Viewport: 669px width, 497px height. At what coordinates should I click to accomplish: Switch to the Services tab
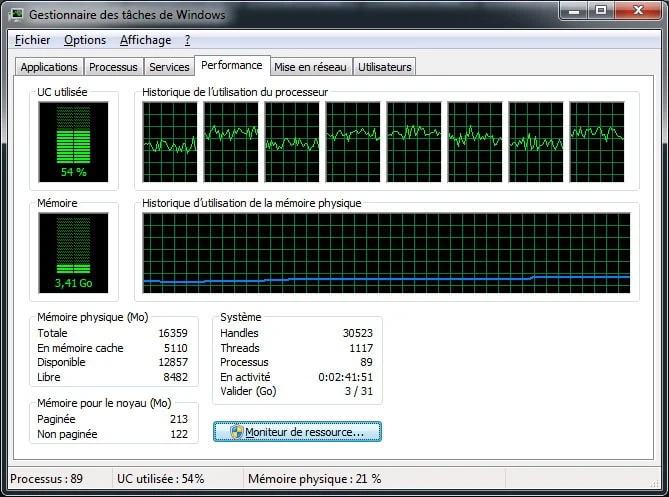pos(169,67)
